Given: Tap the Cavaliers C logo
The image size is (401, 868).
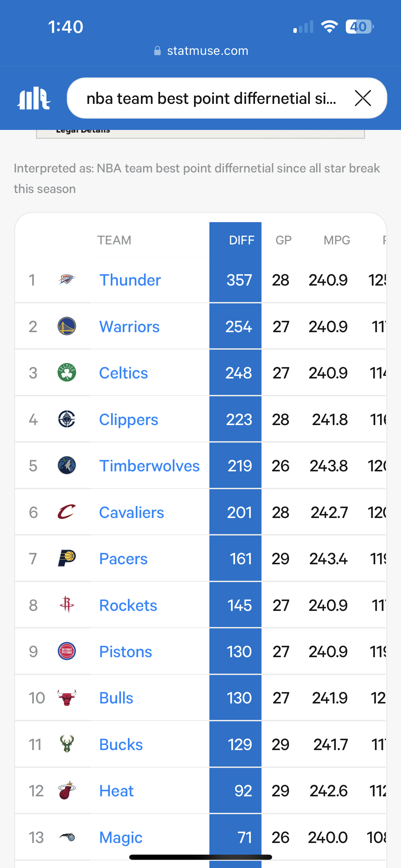Looking at the screenshot, I should tap(67, 512).
